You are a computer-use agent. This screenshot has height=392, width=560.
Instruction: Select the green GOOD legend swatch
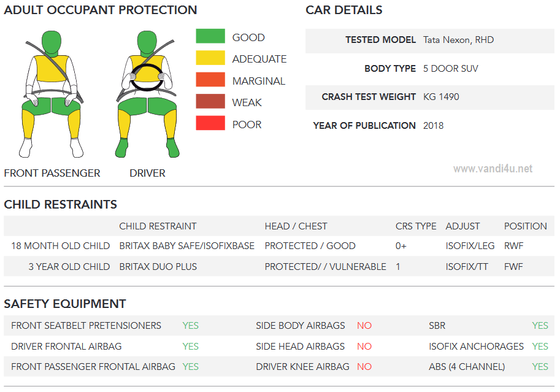point(210,36)
